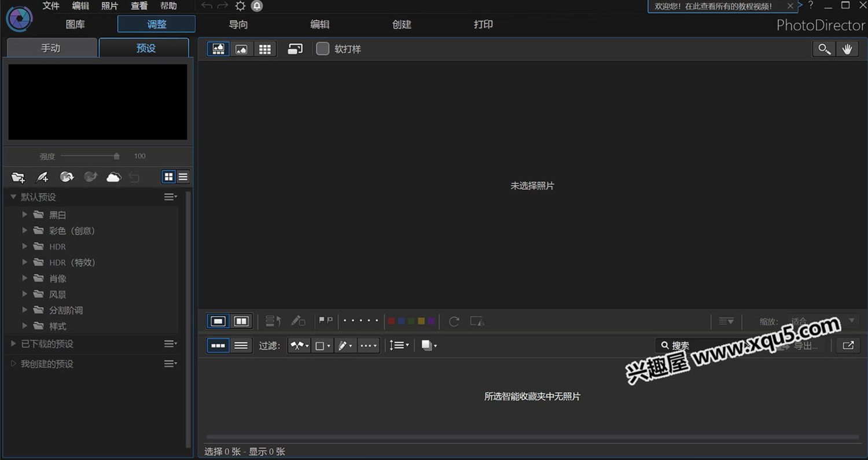The width and height of the screenshot is (868, 460).
Task: Open the 编辑 module
Action: (320, 24)
